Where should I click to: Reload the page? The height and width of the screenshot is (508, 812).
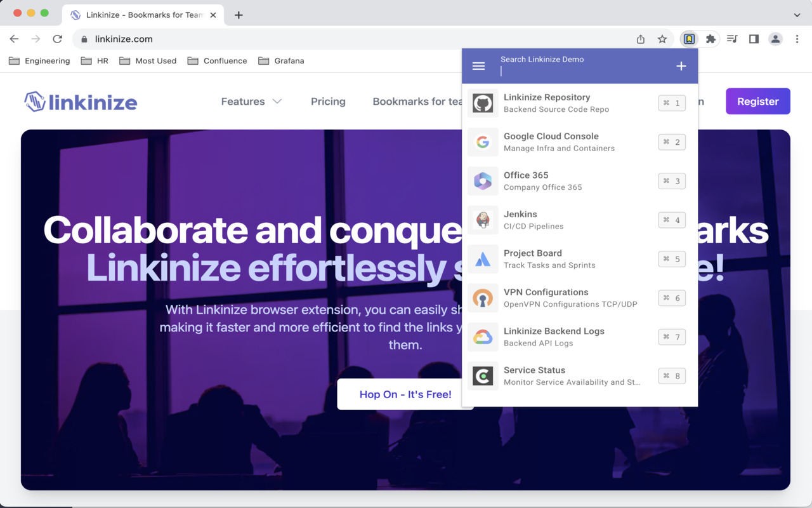[x=57, y=39]
